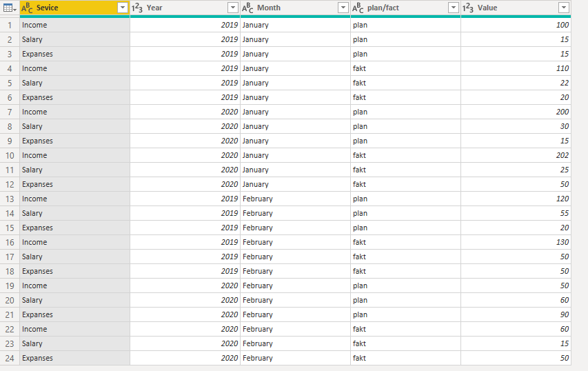Image resolution: width=588 pixels, height=371 pixels.
Task: Click year 2019 in row 2
Action: tap(185, 40)
